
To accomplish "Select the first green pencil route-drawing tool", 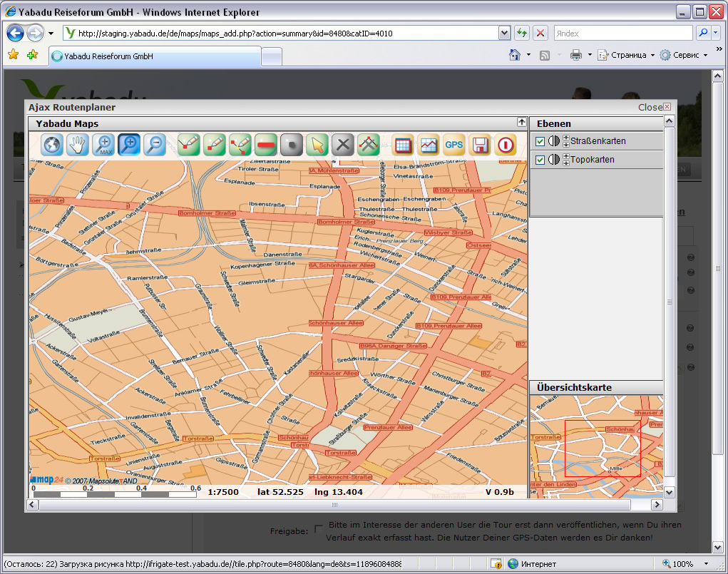I will click(188, 145).
